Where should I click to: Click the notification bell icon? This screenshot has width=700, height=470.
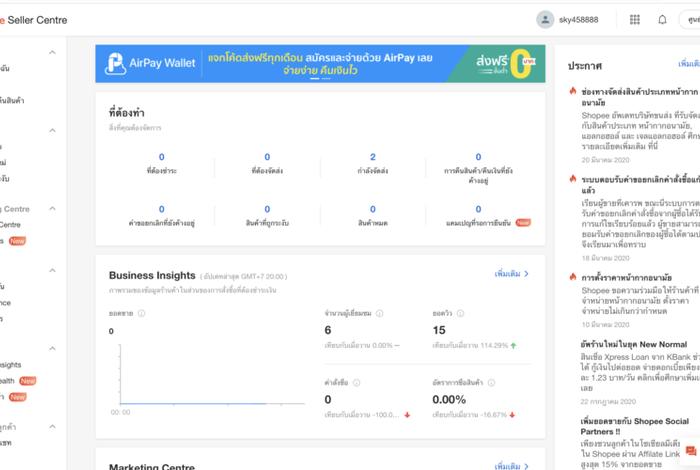pos(662,19)
